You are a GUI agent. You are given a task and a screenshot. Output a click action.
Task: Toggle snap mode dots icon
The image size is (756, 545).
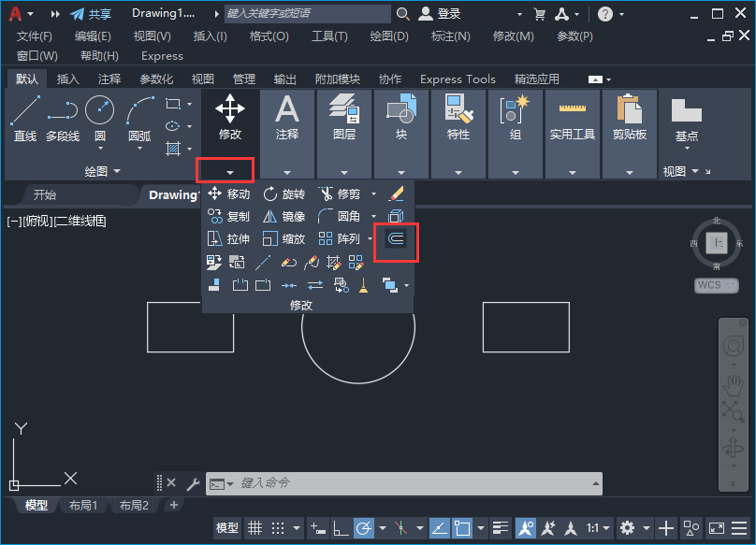point(278,528)
